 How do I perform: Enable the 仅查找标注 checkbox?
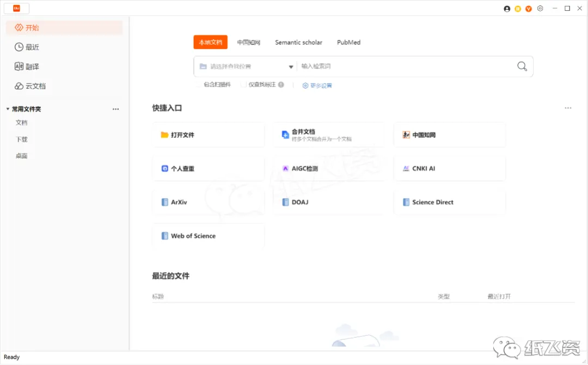tap(243, 85)
